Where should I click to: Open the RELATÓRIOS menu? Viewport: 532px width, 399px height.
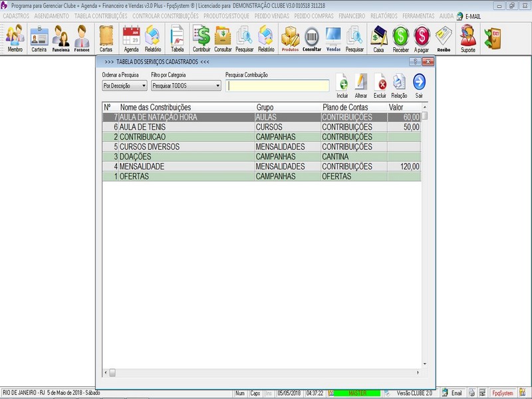point(384,16)
